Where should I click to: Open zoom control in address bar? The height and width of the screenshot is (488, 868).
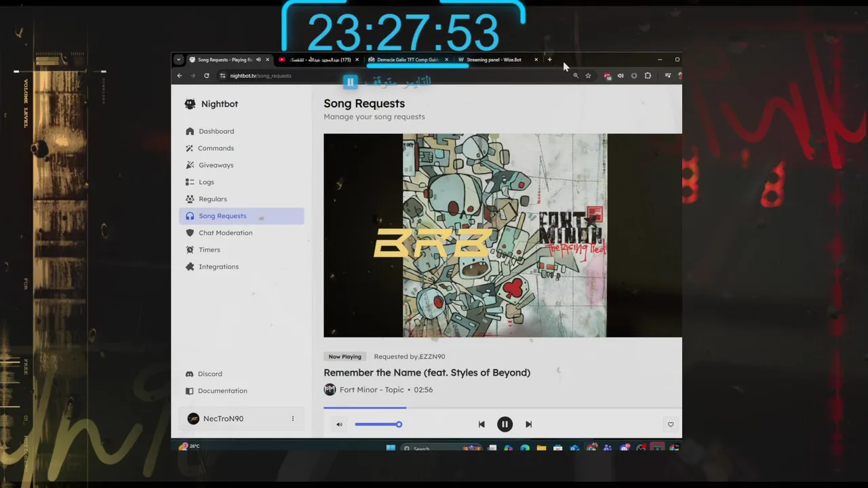(x=576, y=76)
